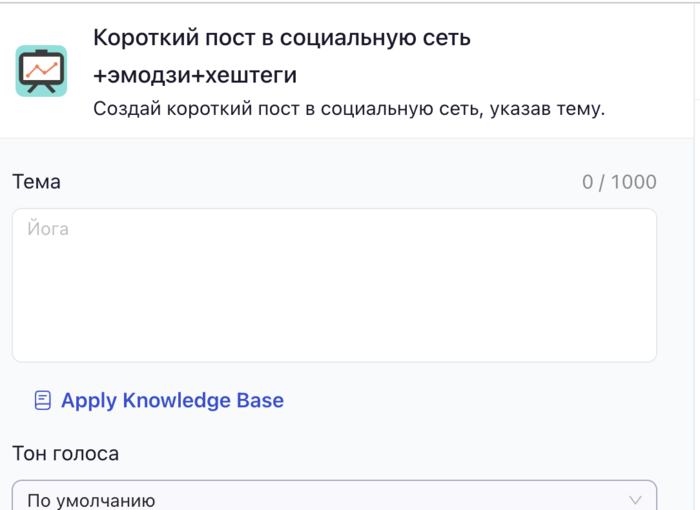Viewport: 700px width, 510px height.
Task: Click the +эмодзи+хештеги heading line
Action: 194,76
